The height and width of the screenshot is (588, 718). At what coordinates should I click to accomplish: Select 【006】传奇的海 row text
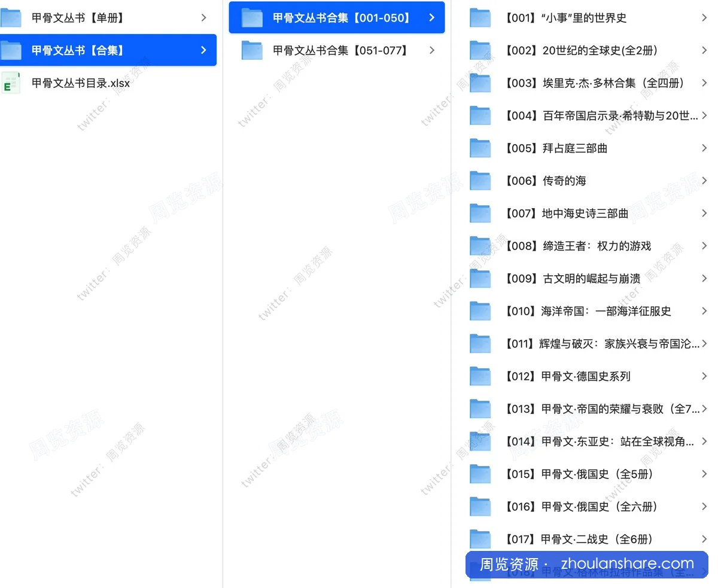(544, 181)
